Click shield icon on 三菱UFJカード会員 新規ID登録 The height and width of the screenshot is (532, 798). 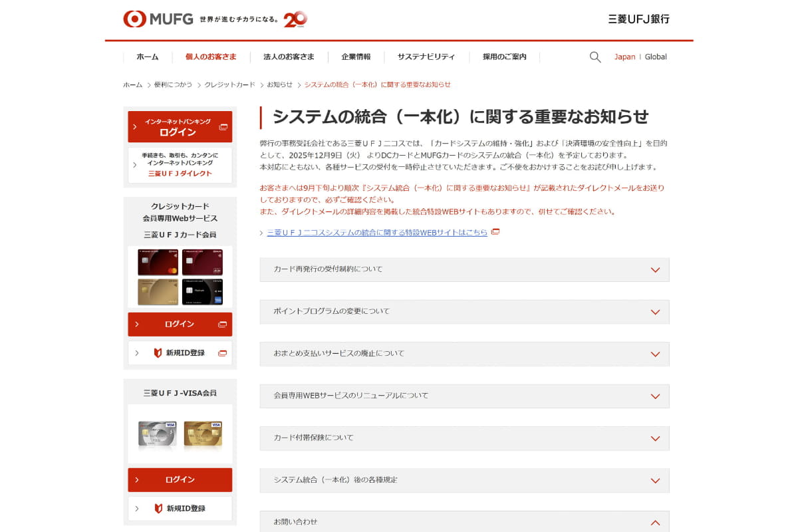pyautogui.click(x=158, y=352)
